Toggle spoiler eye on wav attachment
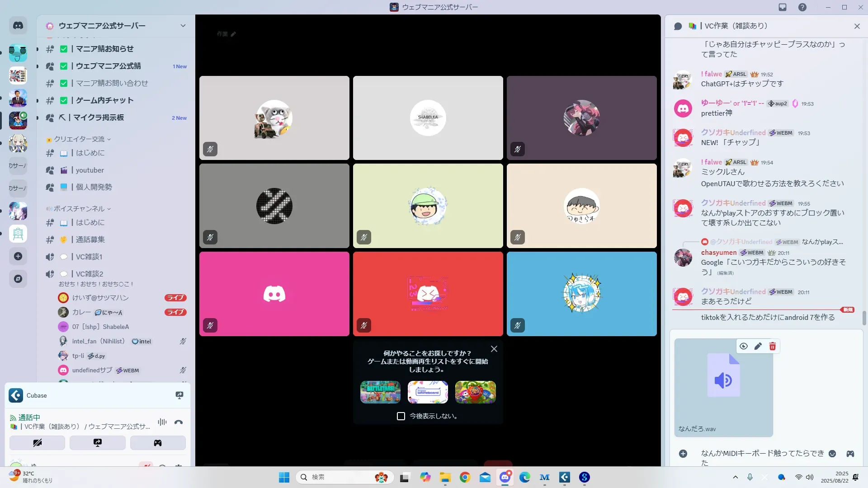 click(x=744, y=347)
